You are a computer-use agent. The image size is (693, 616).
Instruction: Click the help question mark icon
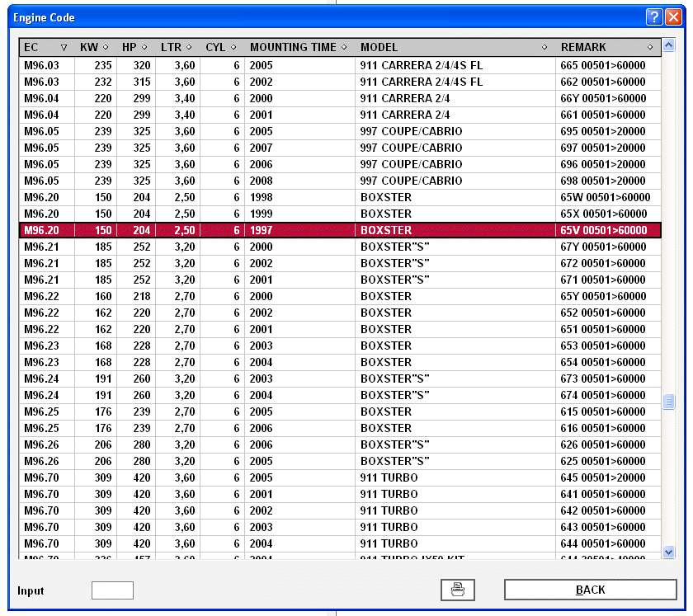pos(653,17)
